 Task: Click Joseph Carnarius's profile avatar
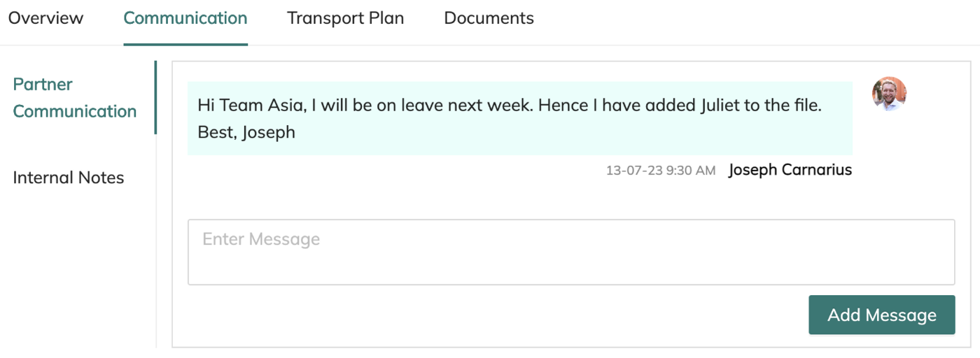889,94
